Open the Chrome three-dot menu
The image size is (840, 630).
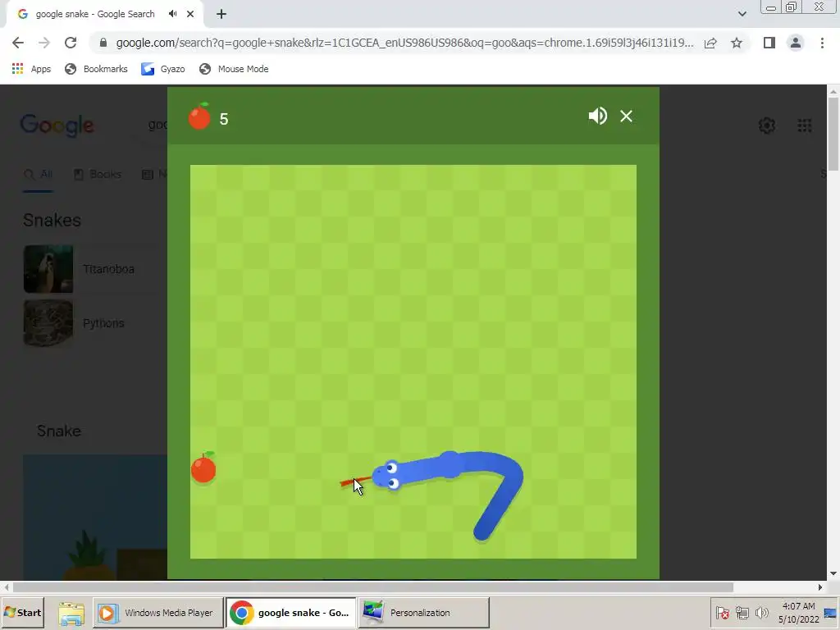(x=822, y=43)
